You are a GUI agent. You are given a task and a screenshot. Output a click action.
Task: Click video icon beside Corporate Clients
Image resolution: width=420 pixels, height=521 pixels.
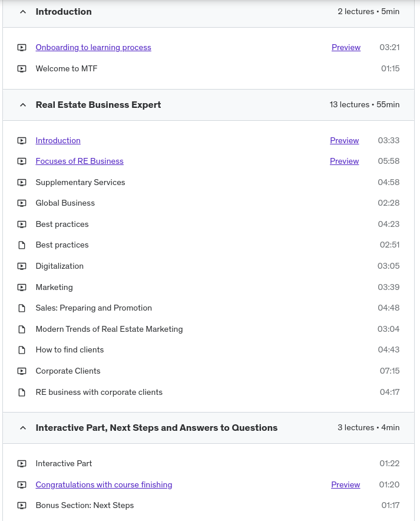coord(22,371)
